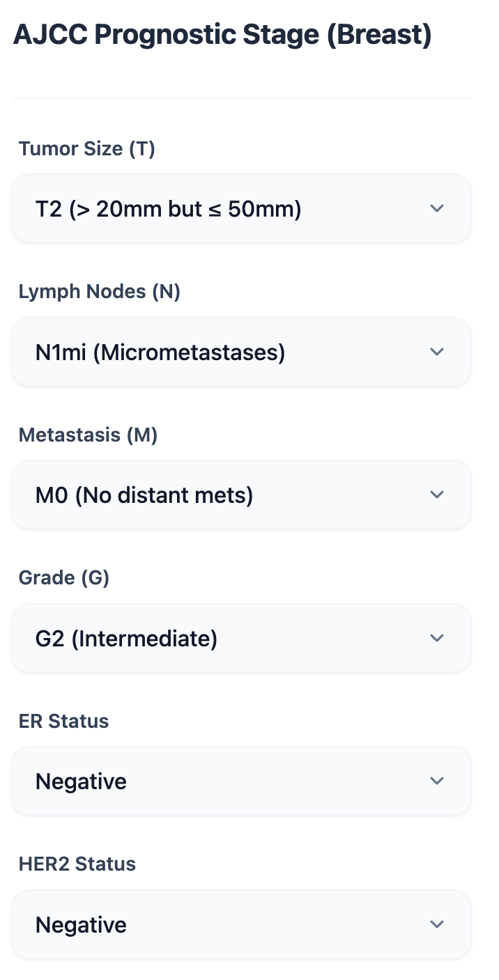Click the chevron on the Metastasis field
499x980 pixels.
[x=437, y=495]
